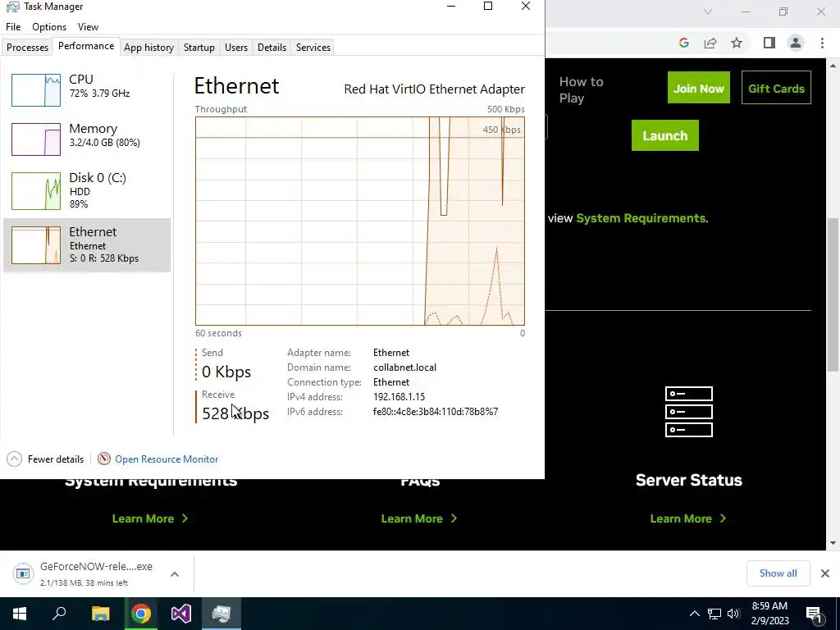Open the How to Play link

coord(582,89)
